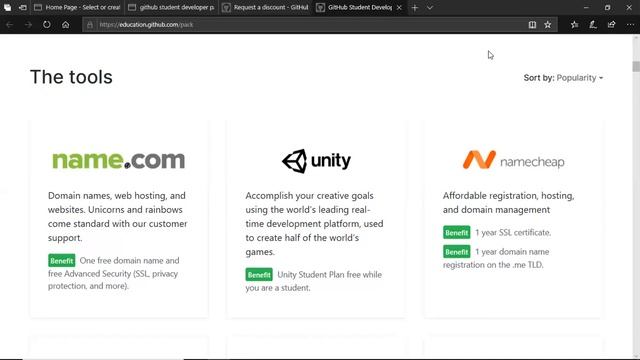Click the Namecheap logo
This screenshot has width=640, height=360.
[513, 160]
